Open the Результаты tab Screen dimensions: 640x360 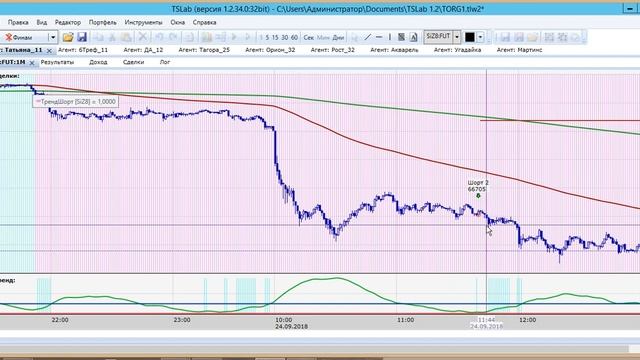point(58,62)
